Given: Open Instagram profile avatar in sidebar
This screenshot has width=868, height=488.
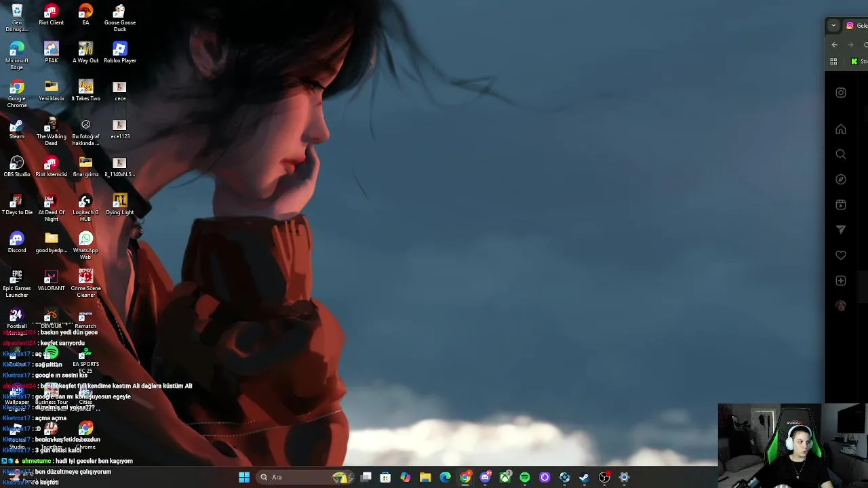Looking at the screenshot, I should [x=841, y=306].
